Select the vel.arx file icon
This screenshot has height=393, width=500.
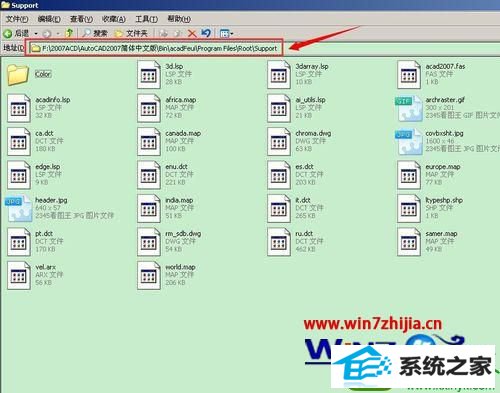click(19, 275)
